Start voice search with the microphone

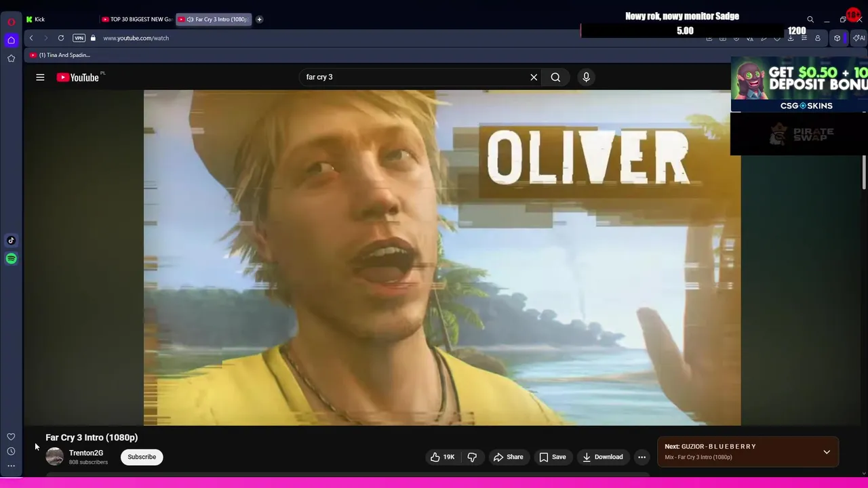click(x=587, y=77)
